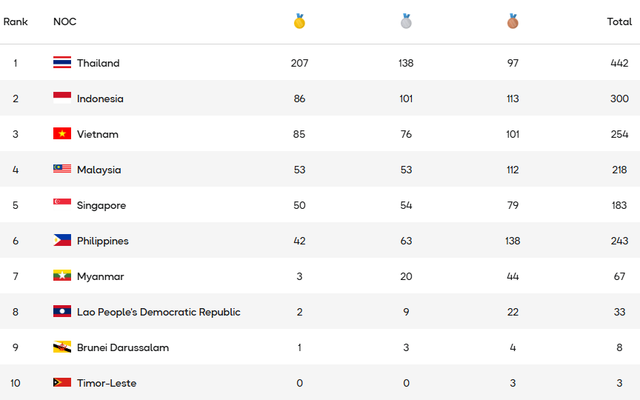Click the Singapore flag icon

click(x=62, y=205)
